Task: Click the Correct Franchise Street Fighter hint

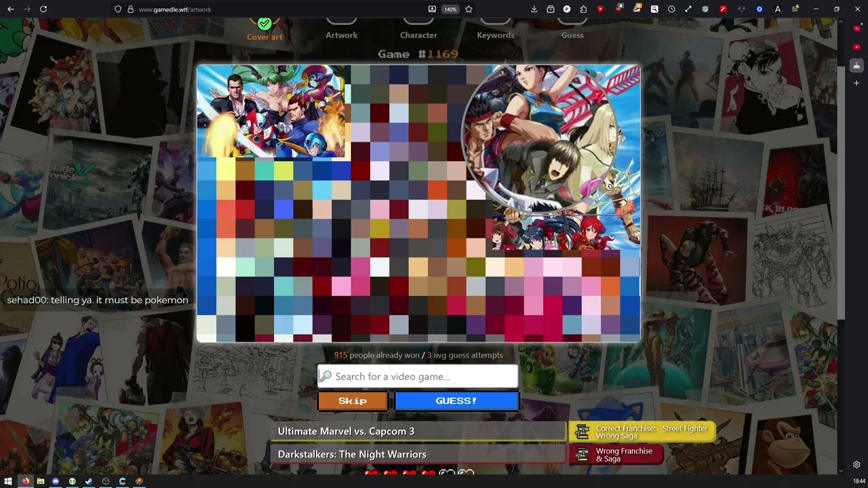Action: (x=642, y=432)
